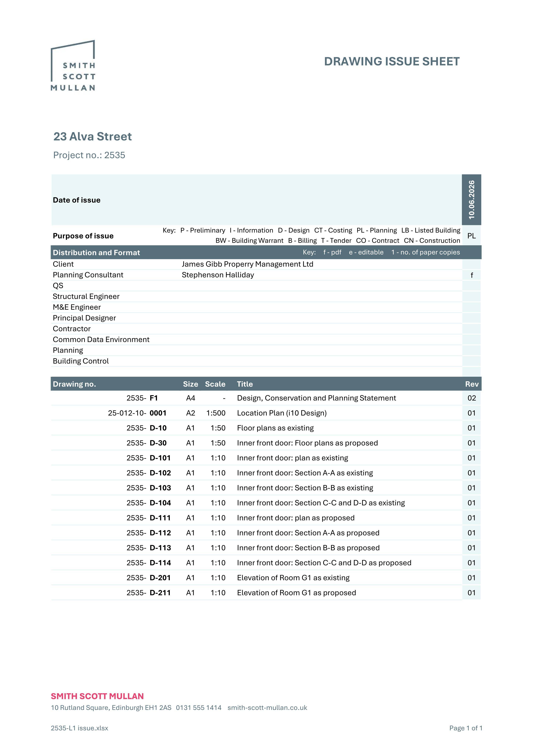Click drawing number 'D-113'
The height and width of the screenshot is (756, 534).
click(x=160, y=548)
